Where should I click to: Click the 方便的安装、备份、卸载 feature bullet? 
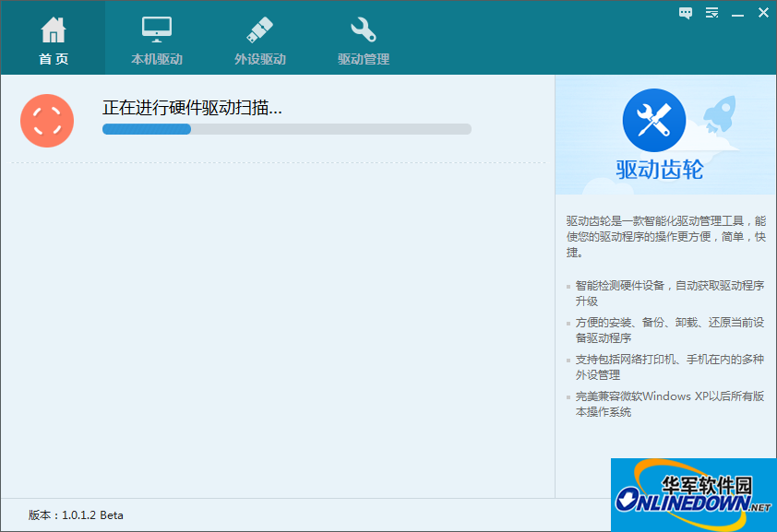pyautogui.click(x=669, y=330)
